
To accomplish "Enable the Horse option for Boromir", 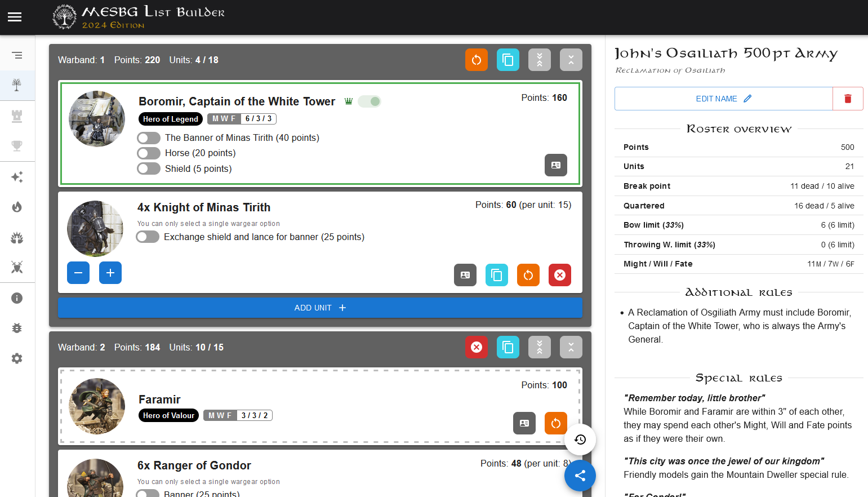I will tap(148, 153).
